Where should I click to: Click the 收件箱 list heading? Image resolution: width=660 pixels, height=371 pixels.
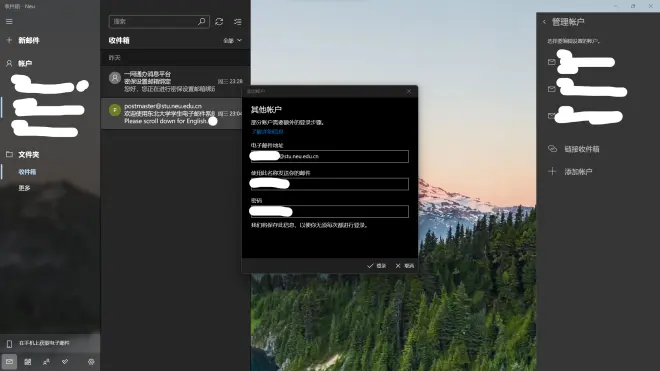[x=119, y=40]
